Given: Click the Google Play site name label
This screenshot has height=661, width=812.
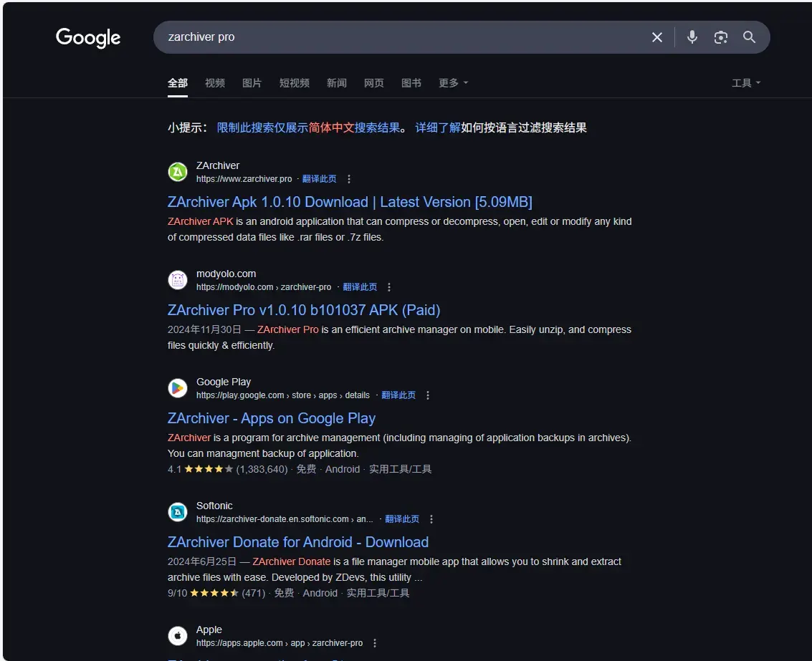Looking at the screenshot, I should (223, 382).
